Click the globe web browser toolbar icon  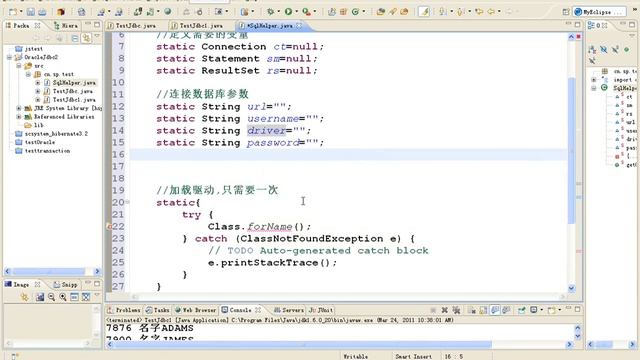tap(168, 12)
